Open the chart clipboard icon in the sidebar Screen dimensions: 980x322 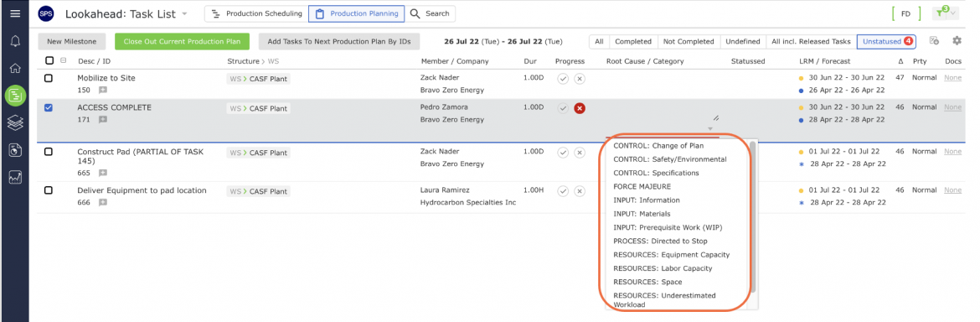[x=15, y=150]
